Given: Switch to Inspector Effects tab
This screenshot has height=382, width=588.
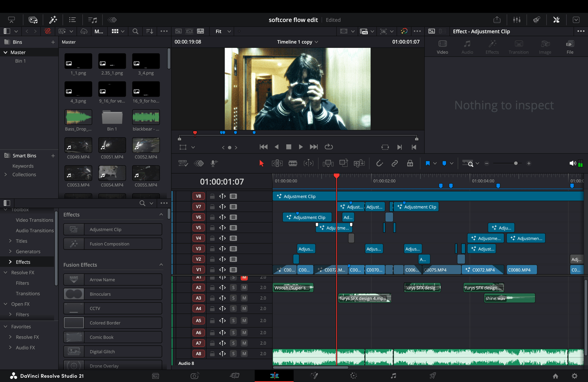Looking at the screenshot, I should click(x=492, y=47).
